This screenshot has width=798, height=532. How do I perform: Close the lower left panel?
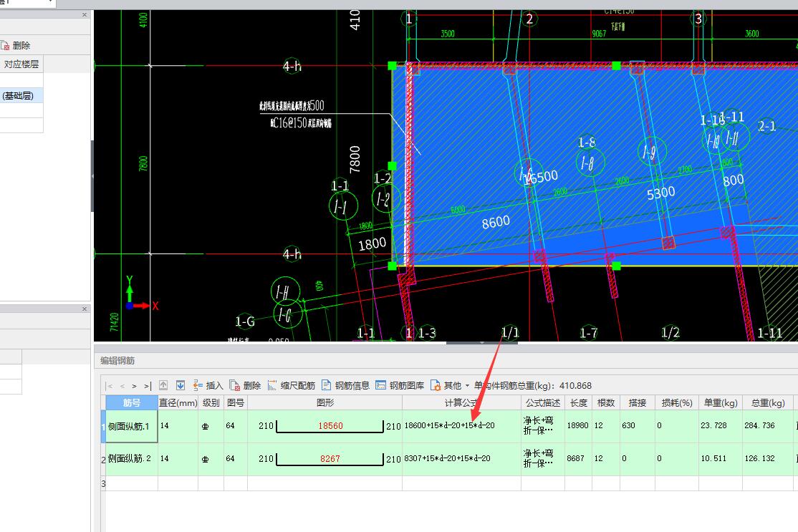click(85, 309)
